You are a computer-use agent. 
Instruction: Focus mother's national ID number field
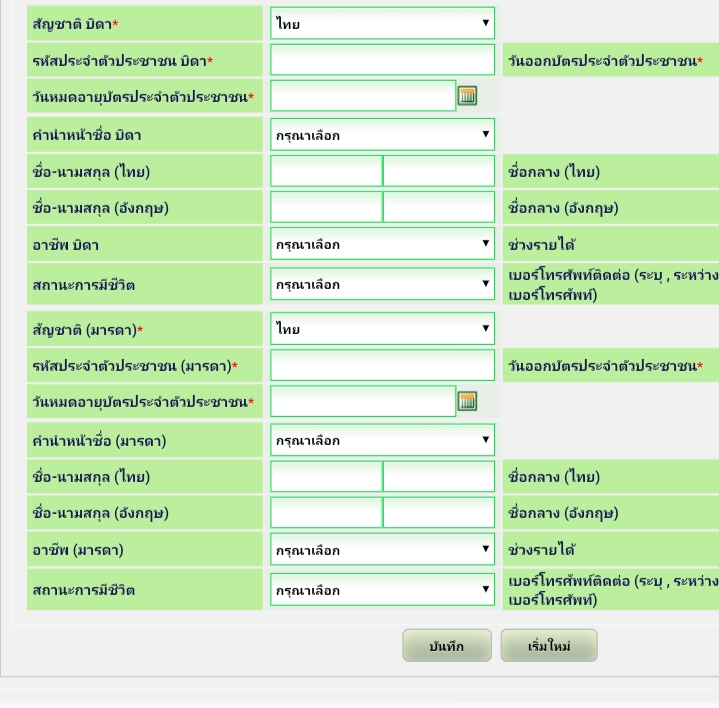[x=382, y=365]
